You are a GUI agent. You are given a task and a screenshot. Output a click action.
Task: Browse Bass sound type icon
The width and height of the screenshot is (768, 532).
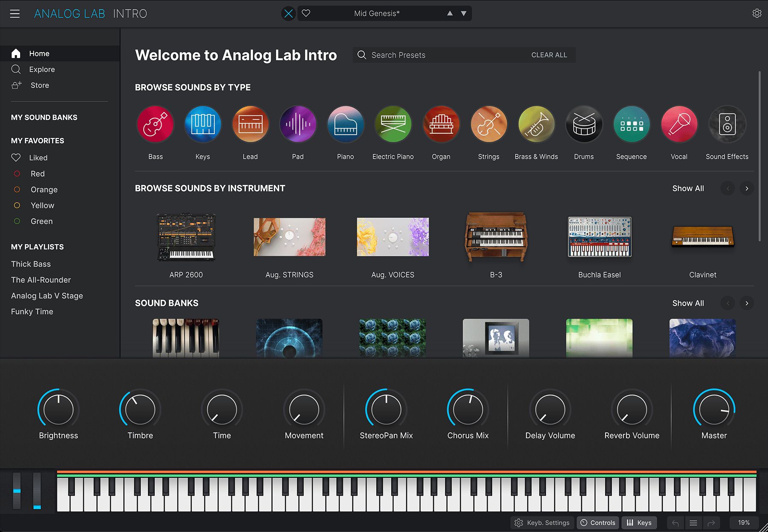[155, 124]
